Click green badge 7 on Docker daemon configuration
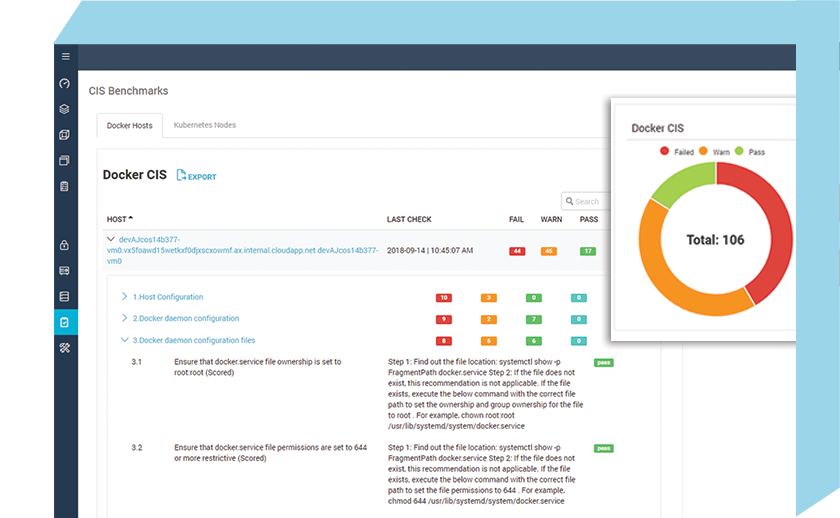Screen dimensions: 840x518 point(534,320)
